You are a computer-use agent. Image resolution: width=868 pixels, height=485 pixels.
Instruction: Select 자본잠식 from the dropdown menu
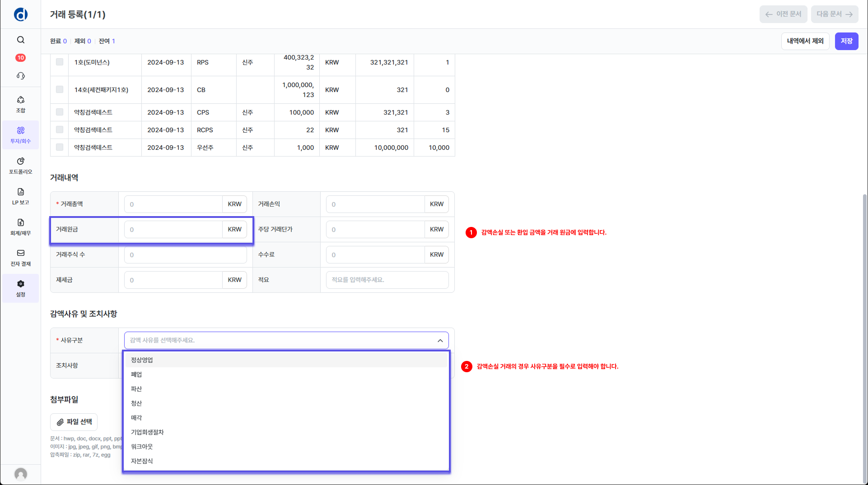142,461
